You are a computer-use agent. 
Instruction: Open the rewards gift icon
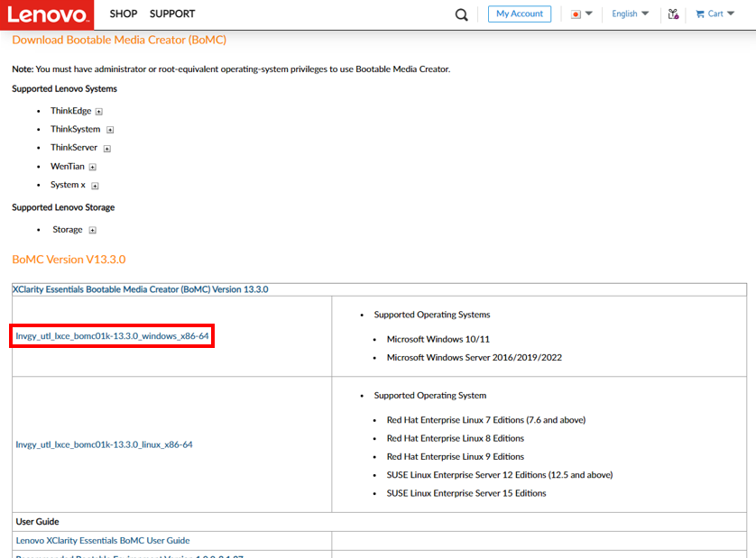tap(673, 14)
